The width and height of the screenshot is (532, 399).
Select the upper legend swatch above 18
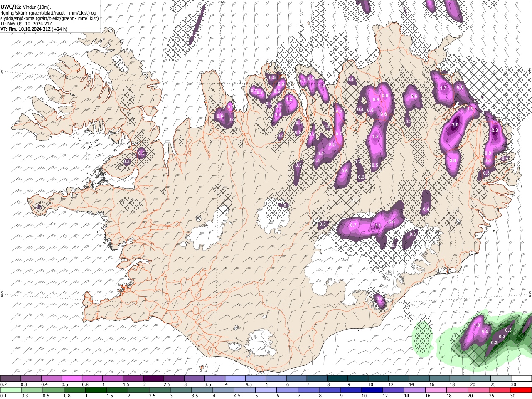coord(460,379)
